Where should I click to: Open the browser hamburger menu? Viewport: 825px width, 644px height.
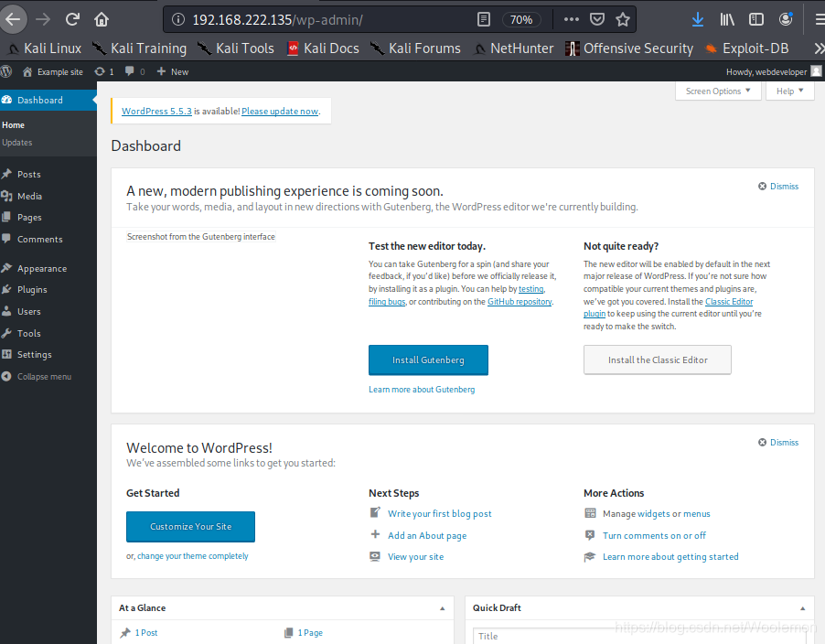pyautogui.click(x=820, y=20)
